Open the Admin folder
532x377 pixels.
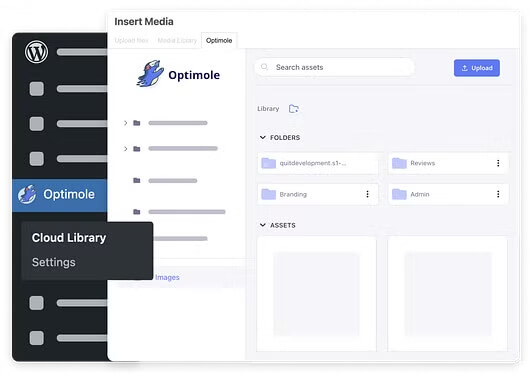448,194
